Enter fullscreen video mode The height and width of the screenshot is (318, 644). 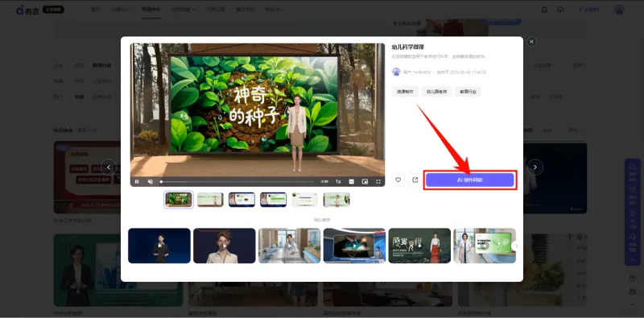tap(378, 182)
